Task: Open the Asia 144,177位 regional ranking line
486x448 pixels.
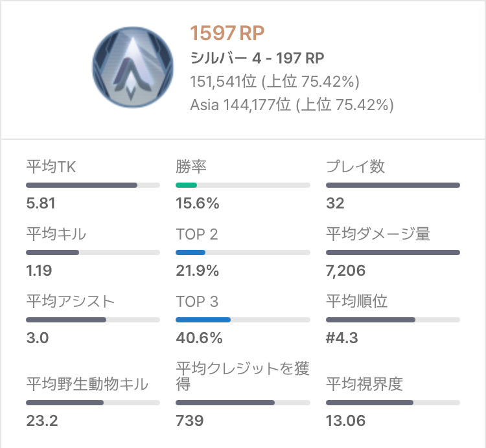Action: pos(292,105)
